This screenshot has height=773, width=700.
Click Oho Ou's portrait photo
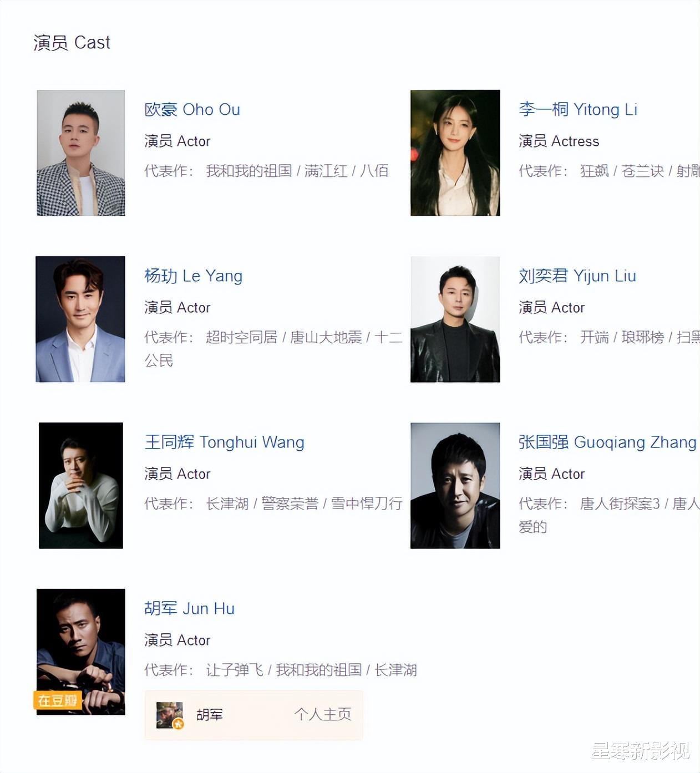pyautogui.click(x=81, y=153)
